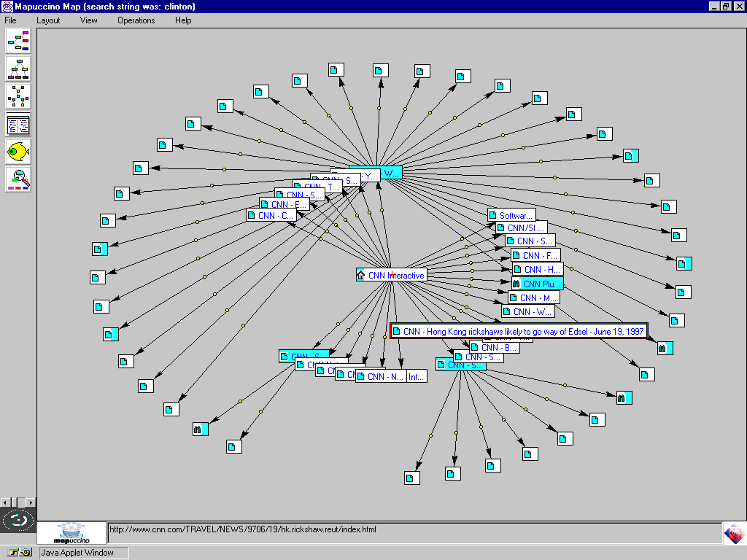The width and height of the screenshot is (747, 560).
Task: Click the URL field showing hk.rickshaw address
Action: 414,533
